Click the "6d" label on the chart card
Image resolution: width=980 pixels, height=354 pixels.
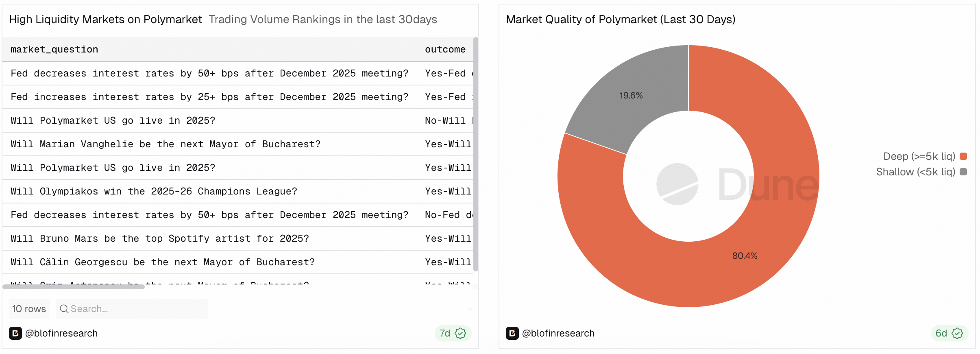[941, 333]
